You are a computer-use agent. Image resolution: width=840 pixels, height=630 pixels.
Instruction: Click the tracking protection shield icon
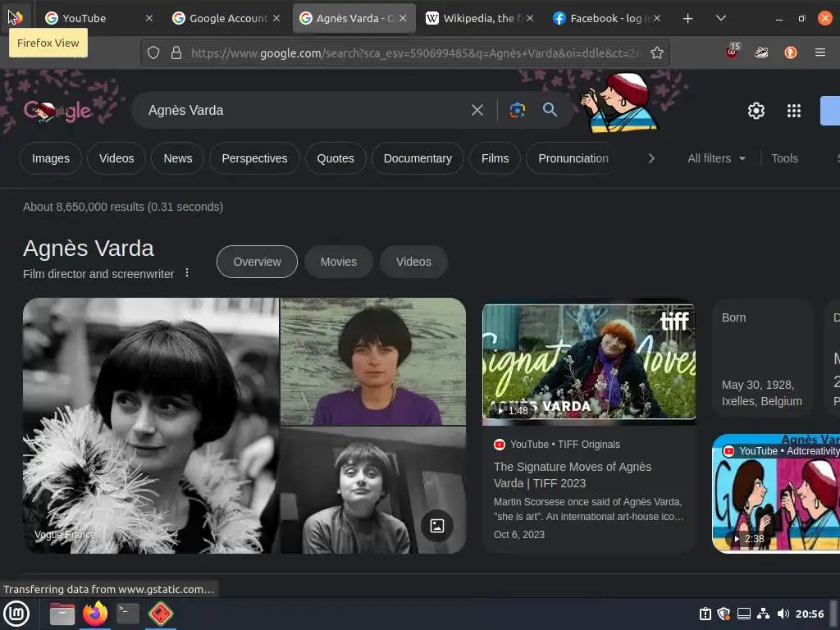click(153, 52)
